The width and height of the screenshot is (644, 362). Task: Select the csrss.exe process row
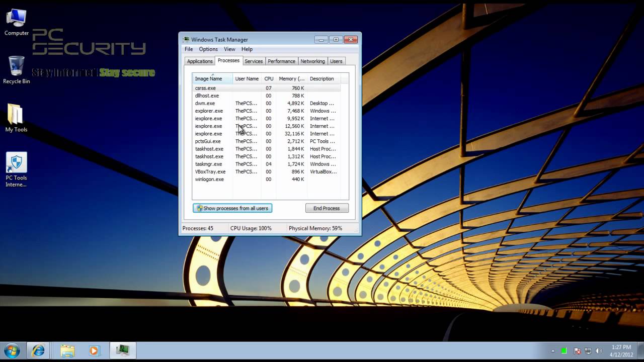(267, 88)
